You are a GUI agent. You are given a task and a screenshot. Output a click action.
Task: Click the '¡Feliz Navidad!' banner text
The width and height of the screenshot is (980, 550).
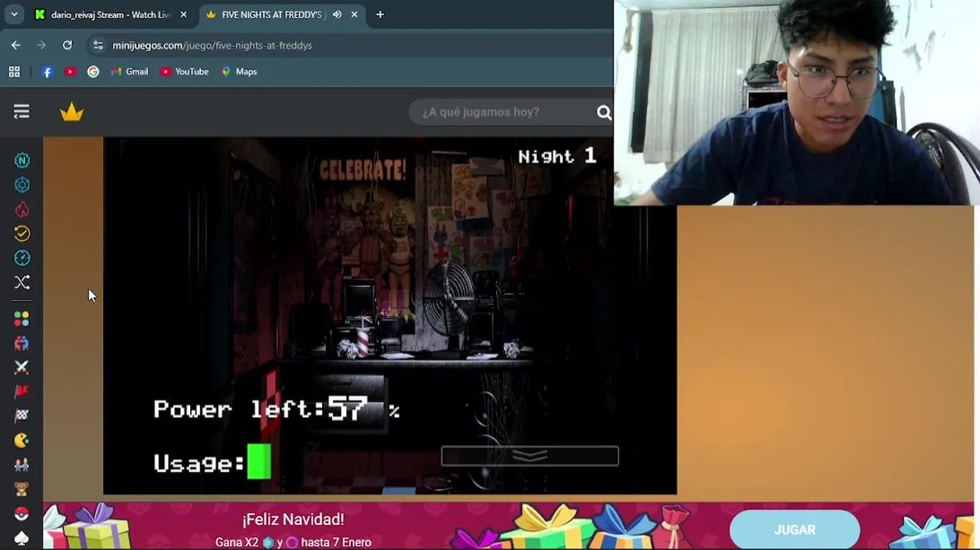pos(293,519)
